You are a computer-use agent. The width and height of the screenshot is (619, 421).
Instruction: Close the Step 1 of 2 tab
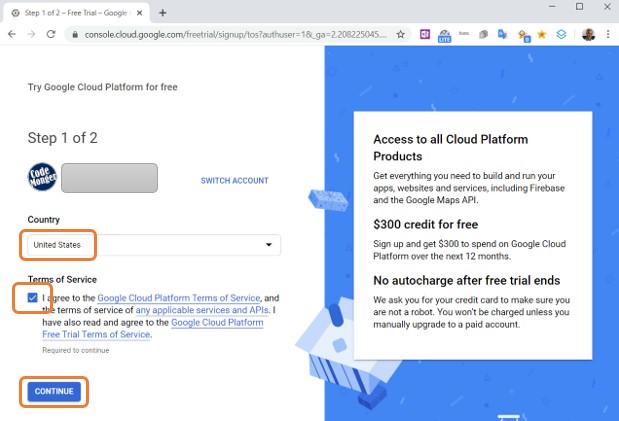(x=139, y=13)
